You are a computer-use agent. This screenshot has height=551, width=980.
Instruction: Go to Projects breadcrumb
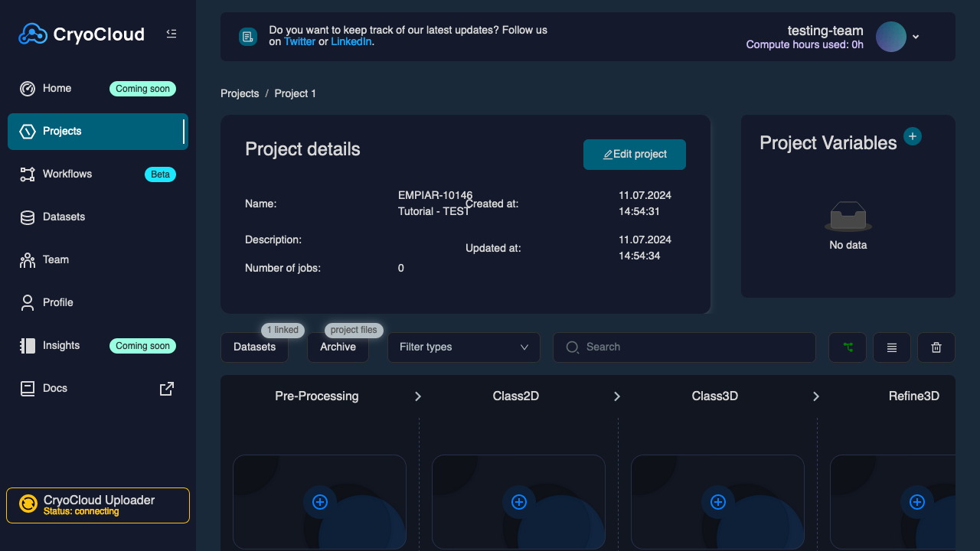pyautogui.click(x=240, y=93)
